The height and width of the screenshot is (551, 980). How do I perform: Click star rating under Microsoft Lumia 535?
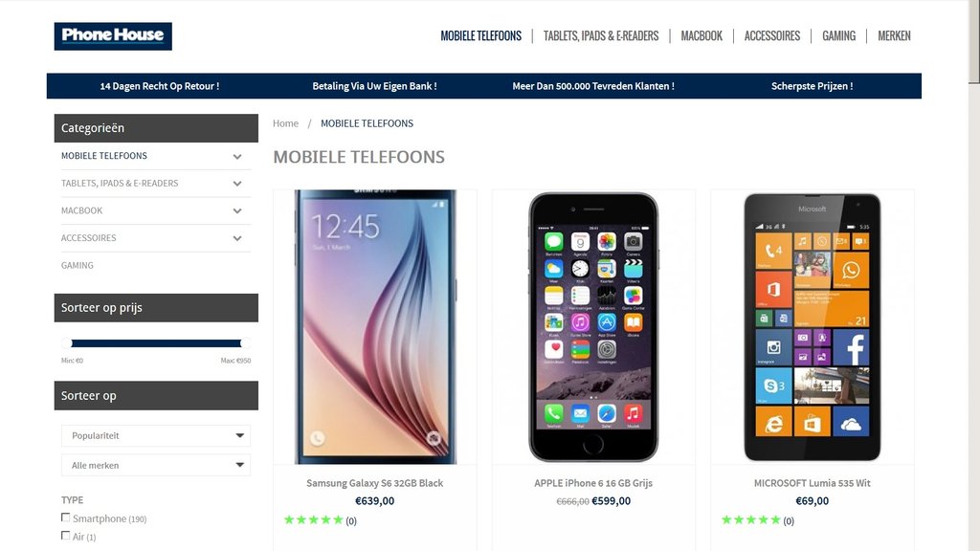pyautogui.click(x=751, y=519)
